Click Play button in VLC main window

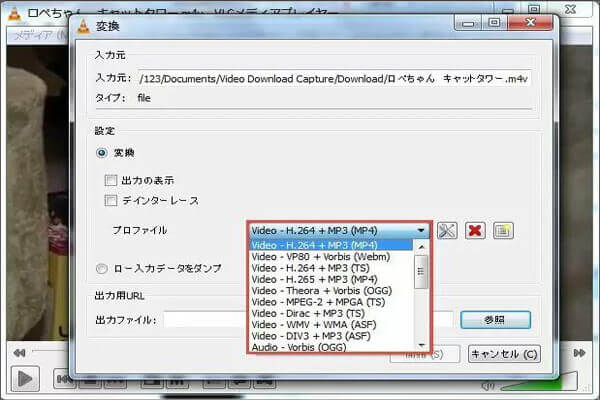[x=25, y=379]
